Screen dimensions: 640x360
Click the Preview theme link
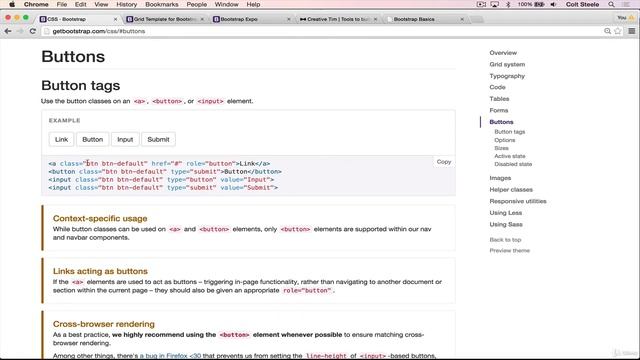pos(510,250)
